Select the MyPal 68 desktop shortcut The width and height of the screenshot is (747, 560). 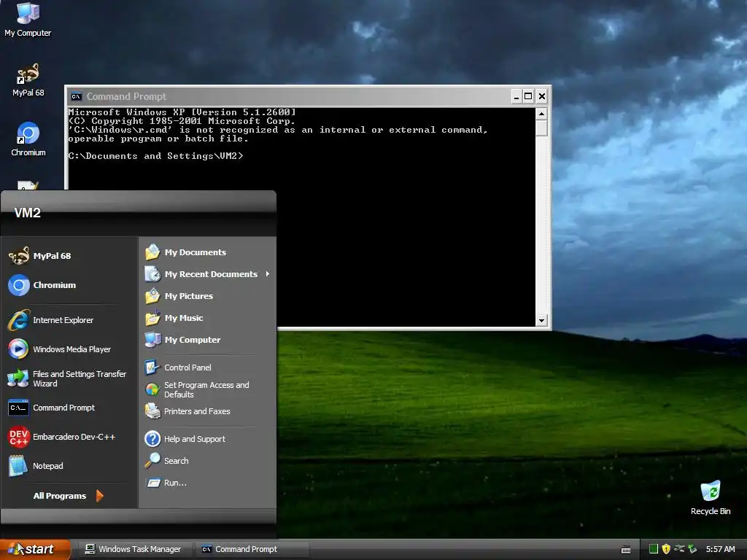point(28,80)
